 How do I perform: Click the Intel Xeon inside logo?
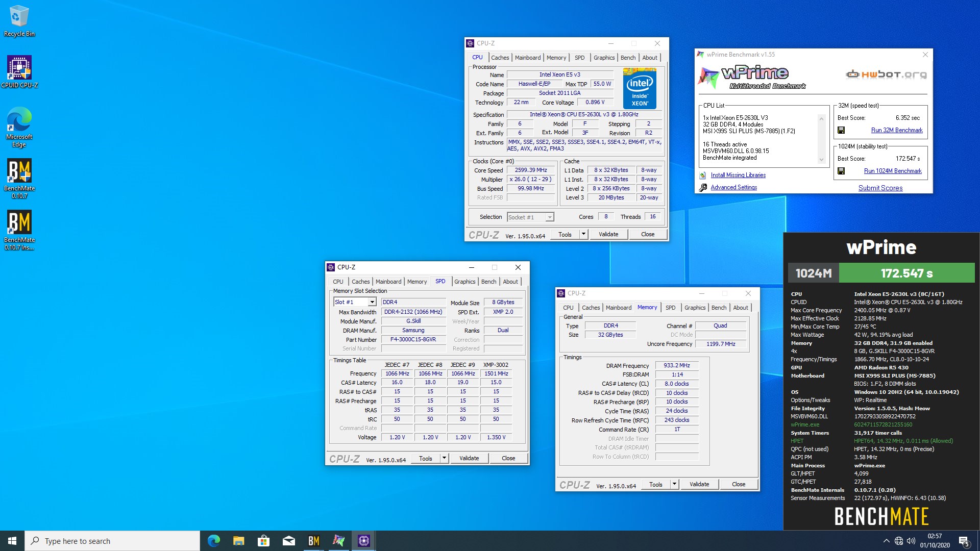pyautogui.click(x=640, y=88)
